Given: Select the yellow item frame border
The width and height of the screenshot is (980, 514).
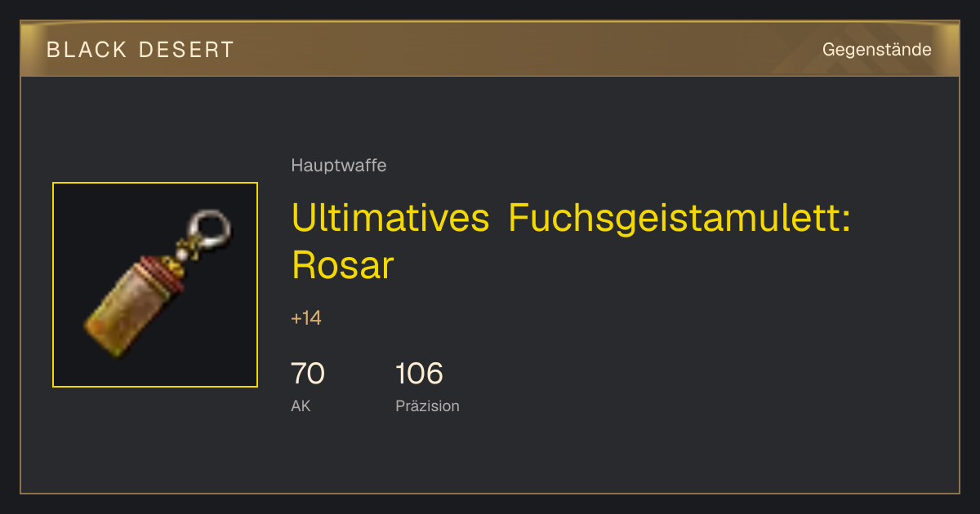Looking at the screenshot, I should click(x=155, y=184).
